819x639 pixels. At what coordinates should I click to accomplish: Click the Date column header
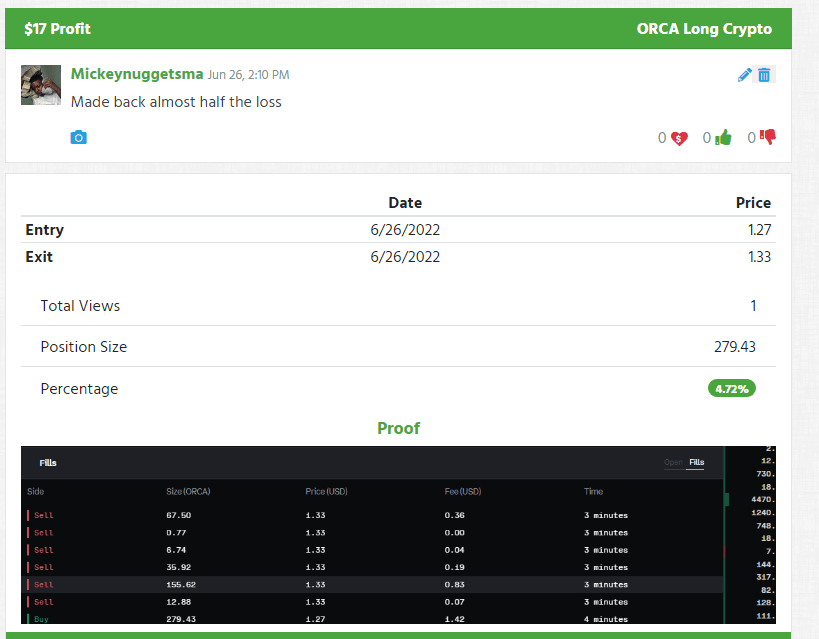pyautogui.click(x=405, y=203)
